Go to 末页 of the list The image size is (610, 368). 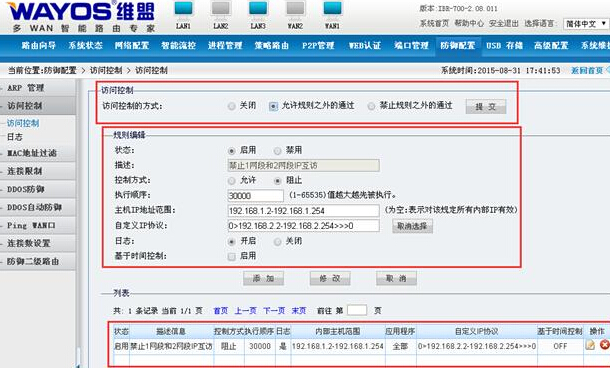pos(299,310)
